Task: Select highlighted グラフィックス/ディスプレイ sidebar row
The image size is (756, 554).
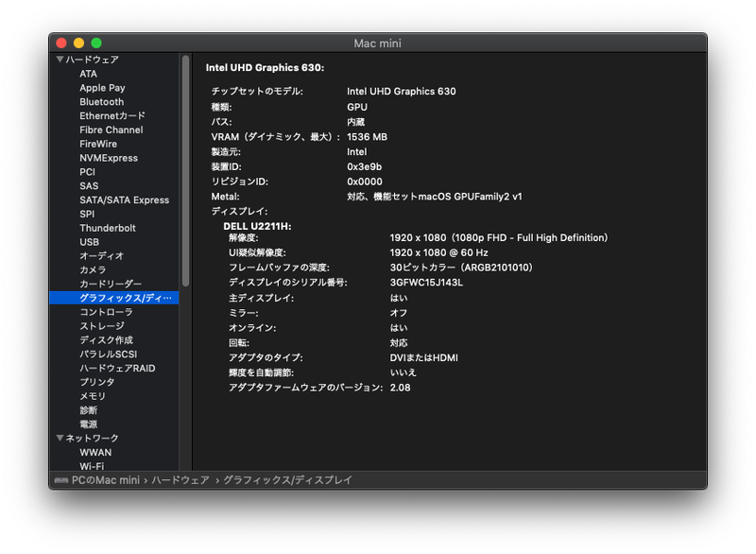Action: click(x=113, y=298)
